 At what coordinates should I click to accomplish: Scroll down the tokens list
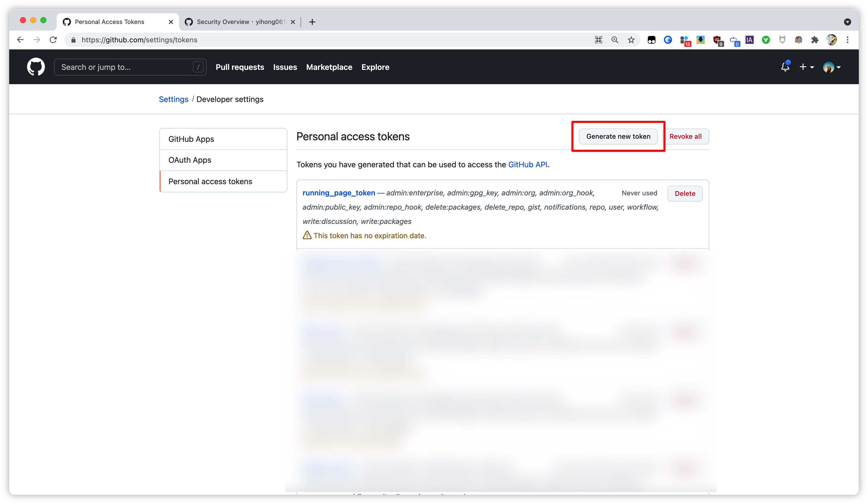coord(503,360)
